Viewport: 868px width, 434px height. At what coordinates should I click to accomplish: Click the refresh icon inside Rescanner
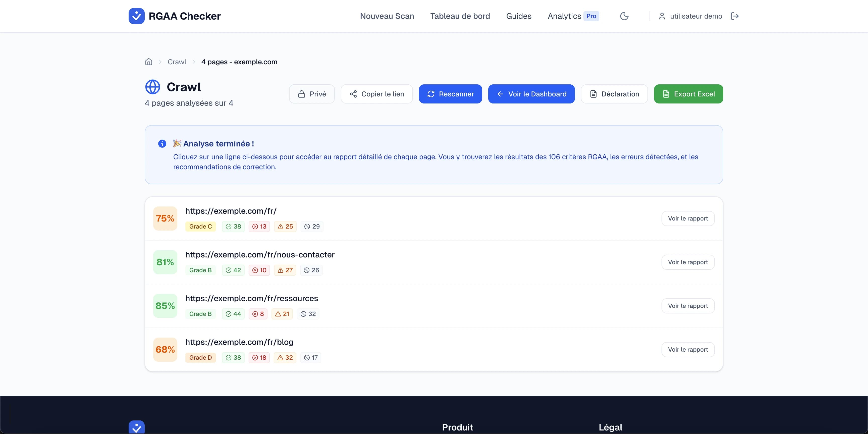(431, 94)
